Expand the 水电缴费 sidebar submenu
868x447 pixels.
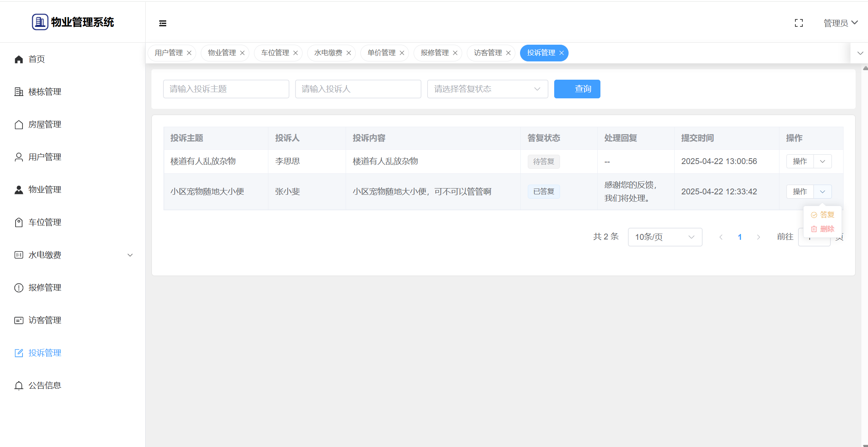(x=130, y=255)
